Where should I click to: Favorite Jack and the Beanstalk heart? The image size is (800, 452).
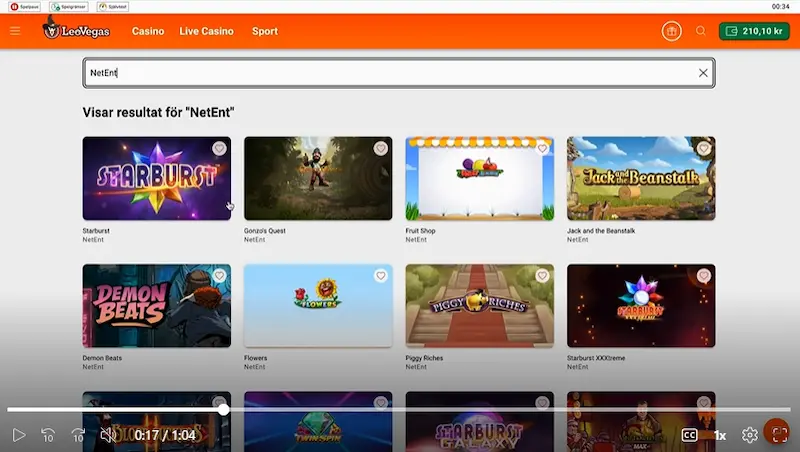(704, 148)
